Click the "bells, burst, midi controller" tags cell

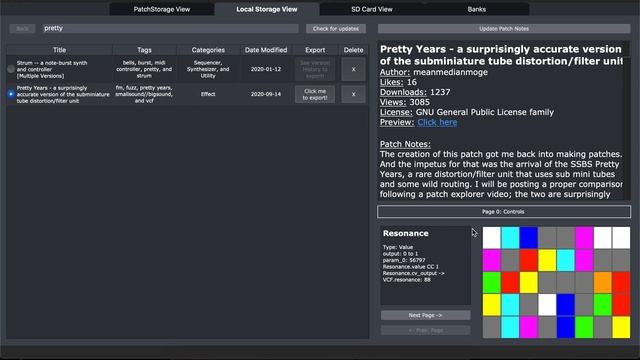pyautogui.click(x=144, y=69)
